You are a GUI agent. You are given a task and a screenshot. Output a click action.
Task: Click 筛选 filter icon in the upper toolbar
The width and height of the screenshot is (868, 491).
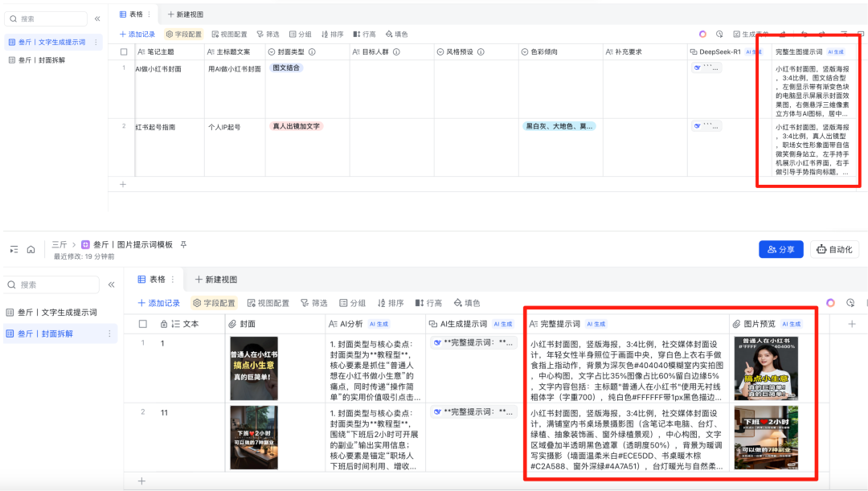click(268, 35)
